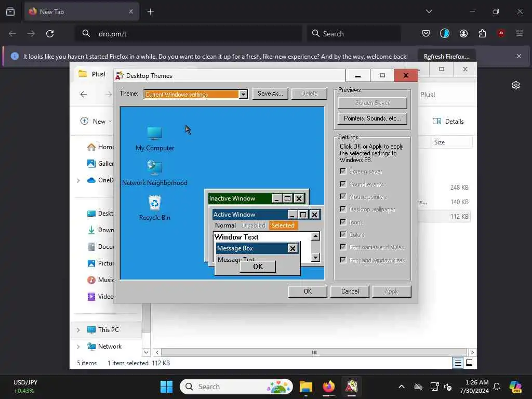Toggle Icons checkbox in Settings
This screenshot has width=532, height=399.
point(343,222)
